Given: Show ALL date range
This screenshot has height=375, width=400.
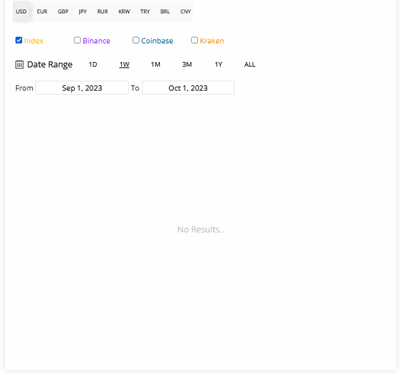Looking at the screenshot, I should click(250, 64).
